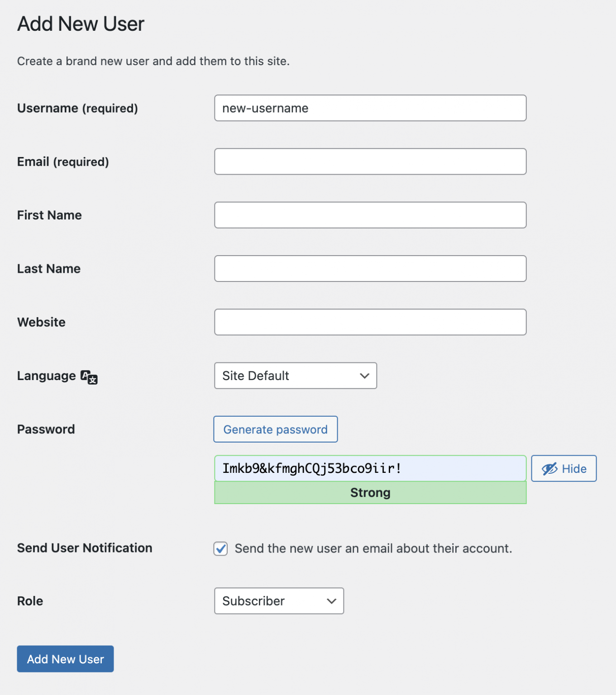
Task: Open the Role dropdown showing Subscriber
Action: [278, 601]
